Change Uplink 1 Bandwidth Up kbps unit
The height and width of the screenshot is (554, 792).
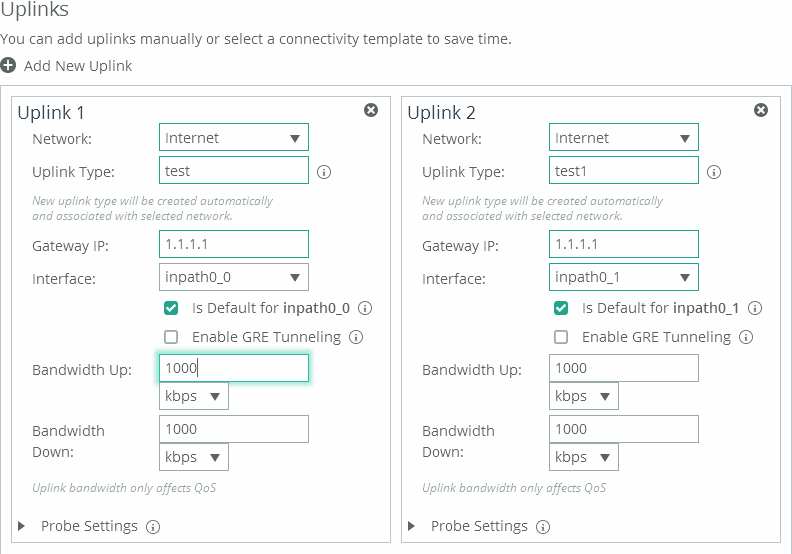pos(194,396)
